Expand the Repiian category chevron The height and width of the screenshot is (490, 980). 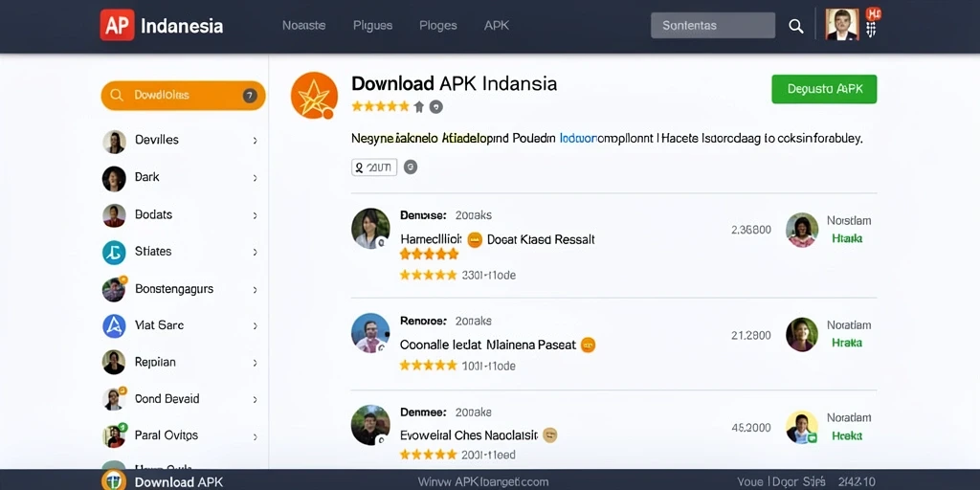click(x=255, y=363)
